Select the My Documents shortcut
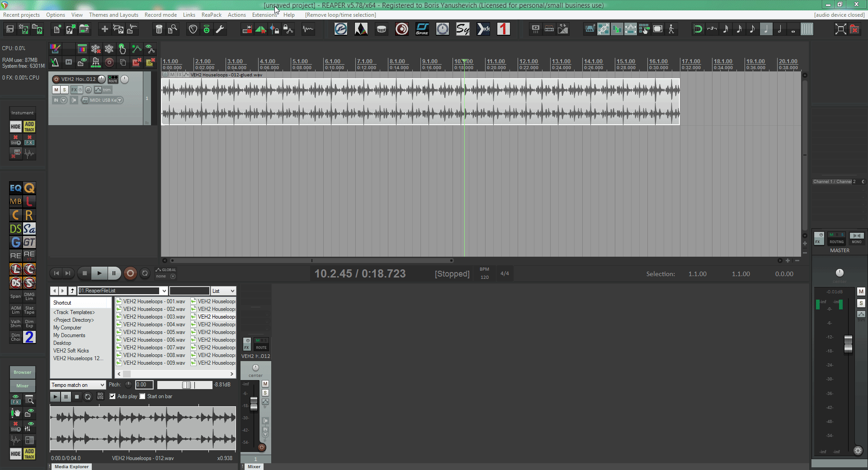Viewport: 868px width, 470px height. pyautogui.click(x=69, y=335)
